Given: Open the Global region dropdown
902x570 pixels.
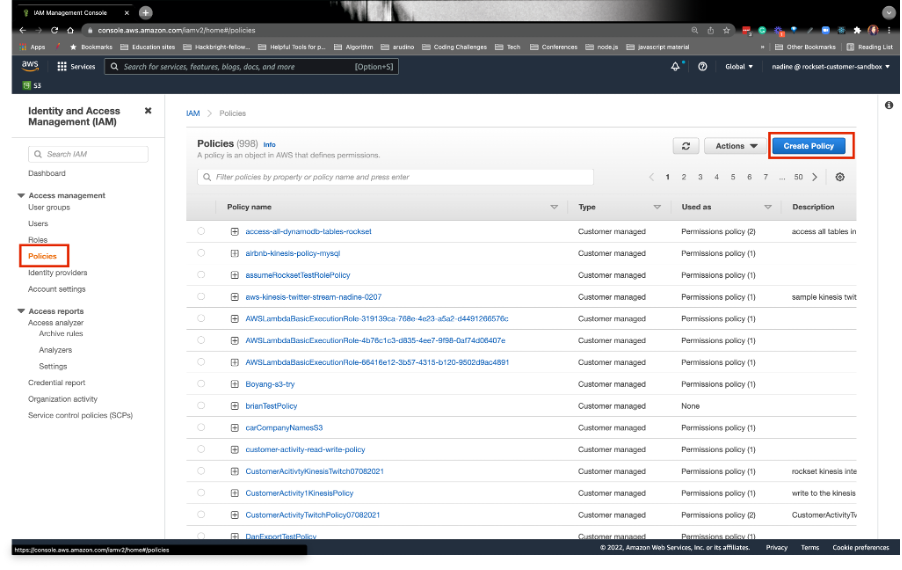Looking at the screenshot, I should click(x=739, y=67).
